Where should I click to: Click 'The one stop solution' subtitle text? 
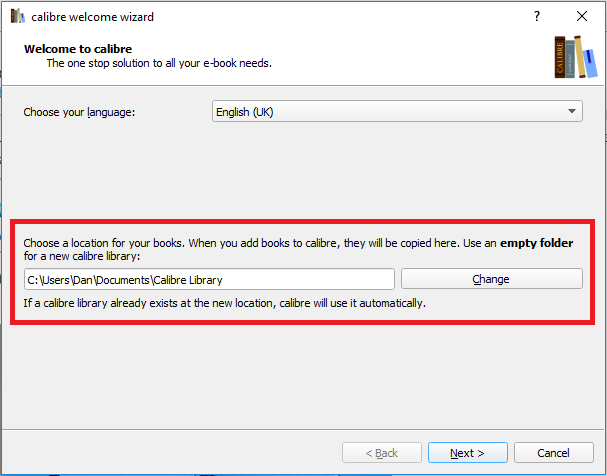[x=159, y=63]
